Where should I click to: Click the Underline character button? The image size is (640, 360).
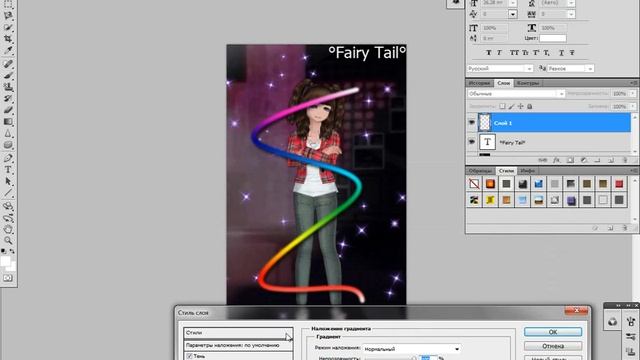562,53
